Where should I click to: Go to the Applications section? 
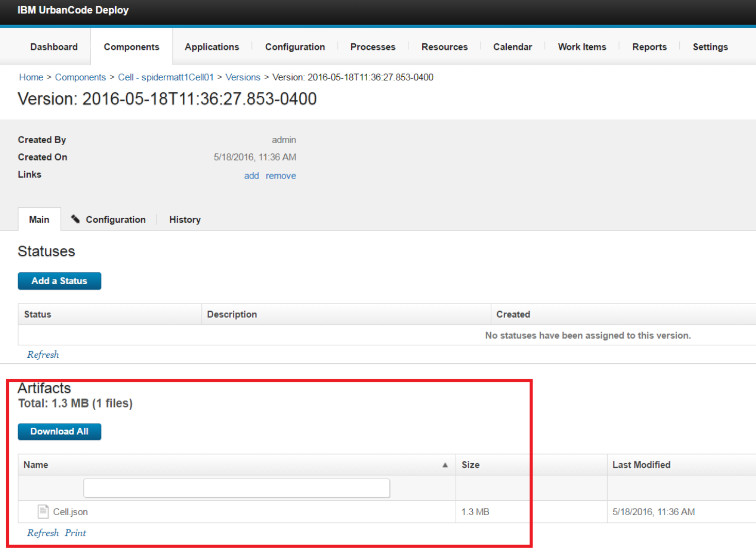(212, 47)
